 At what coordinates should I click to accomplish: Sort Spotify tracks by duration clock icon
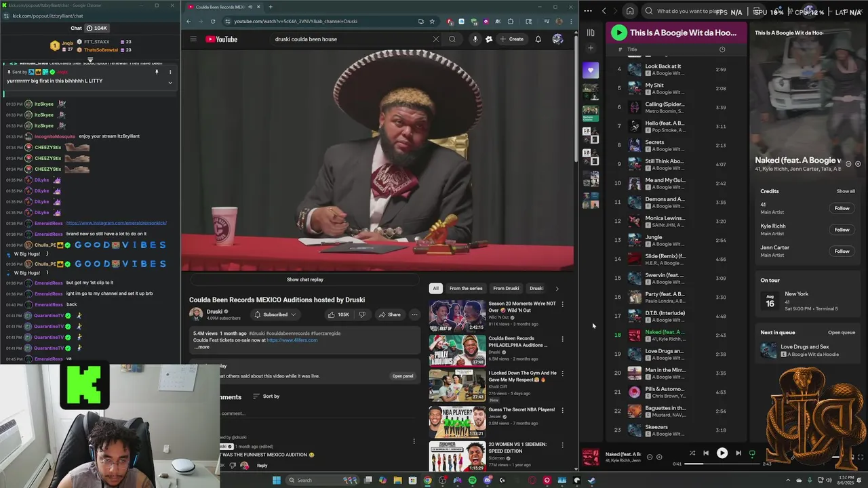pos(722,49)
